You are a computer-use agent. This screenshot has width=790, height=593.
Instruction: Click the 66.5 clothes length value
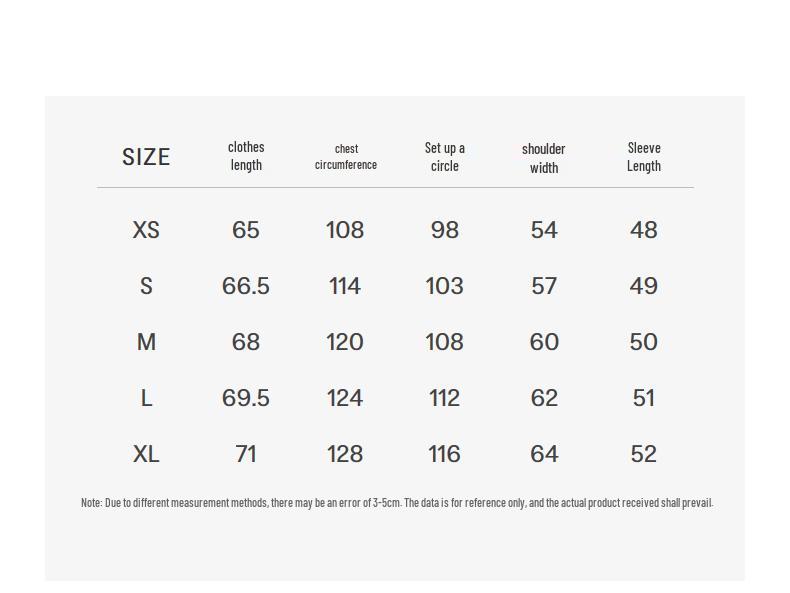(x=246, y=286)
